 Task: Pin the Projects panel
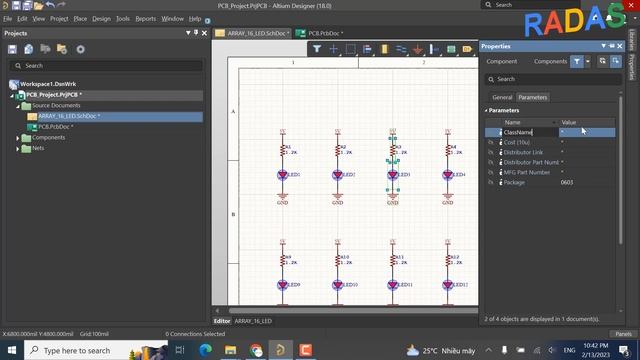coord(196,33)
